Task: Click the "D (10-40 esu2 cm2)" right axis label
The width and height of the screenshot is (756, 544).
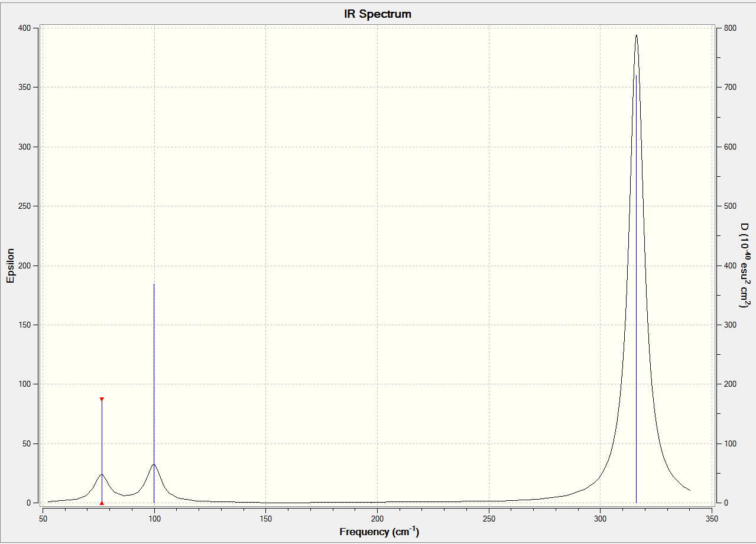Action: (x=745, y=265)
